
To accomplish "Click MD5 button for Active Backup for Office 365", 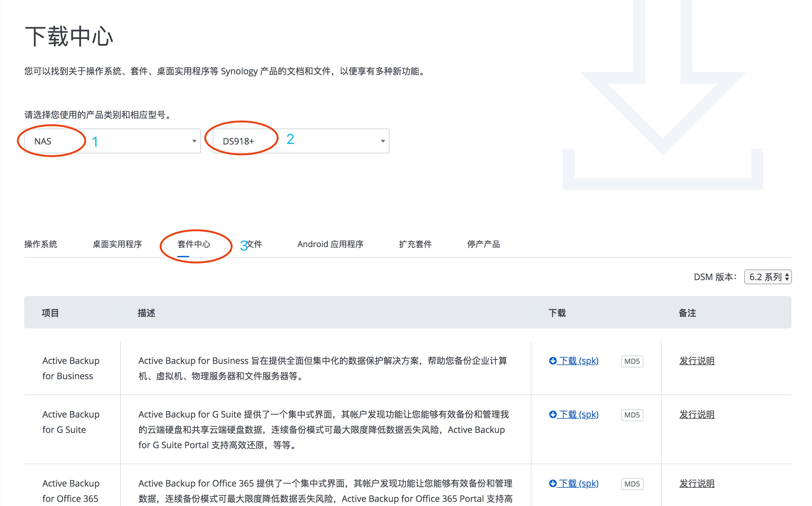I will pos(632,484).
